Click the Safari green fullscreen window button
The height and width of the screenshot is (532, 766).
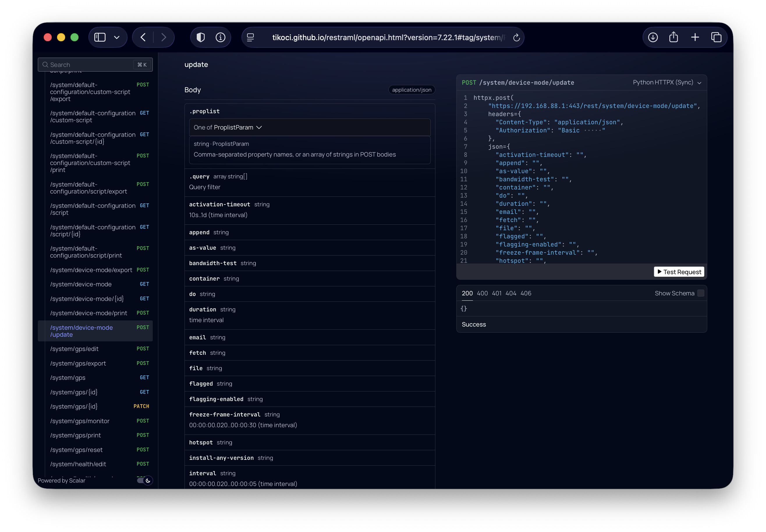tap(75, 37)
